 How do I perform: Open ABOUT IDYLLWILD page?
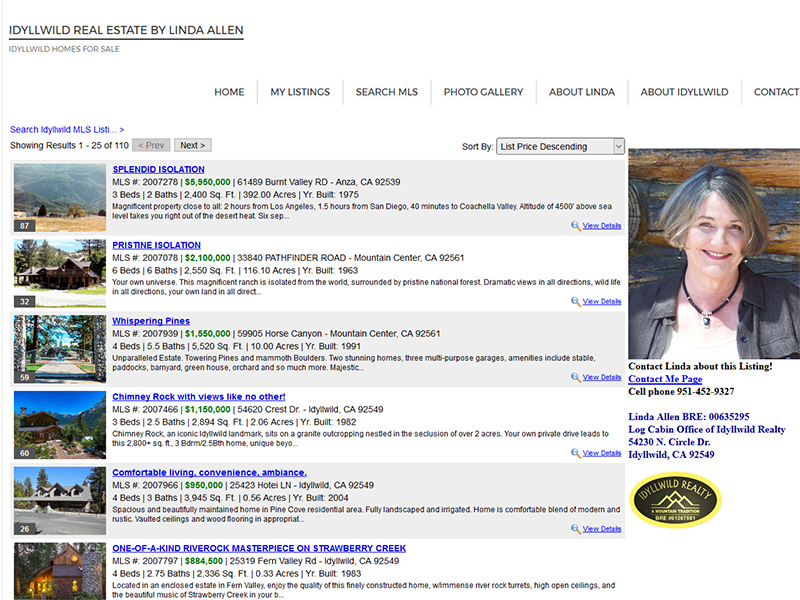[684, 92]
